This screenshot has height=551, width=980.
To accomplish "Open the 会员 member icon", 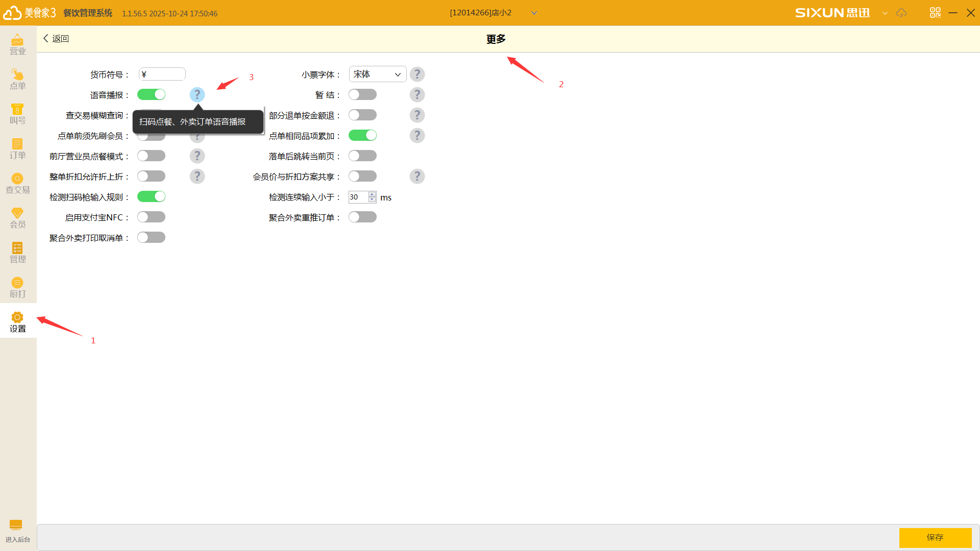I will click(x=17, y=218).
